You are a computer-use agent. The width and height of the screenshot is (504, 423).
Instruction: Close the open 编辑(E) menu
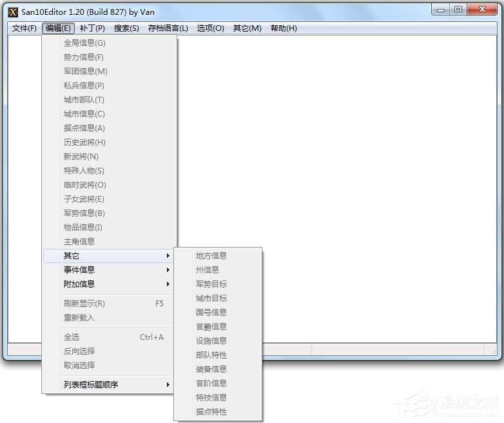[58, 28]
